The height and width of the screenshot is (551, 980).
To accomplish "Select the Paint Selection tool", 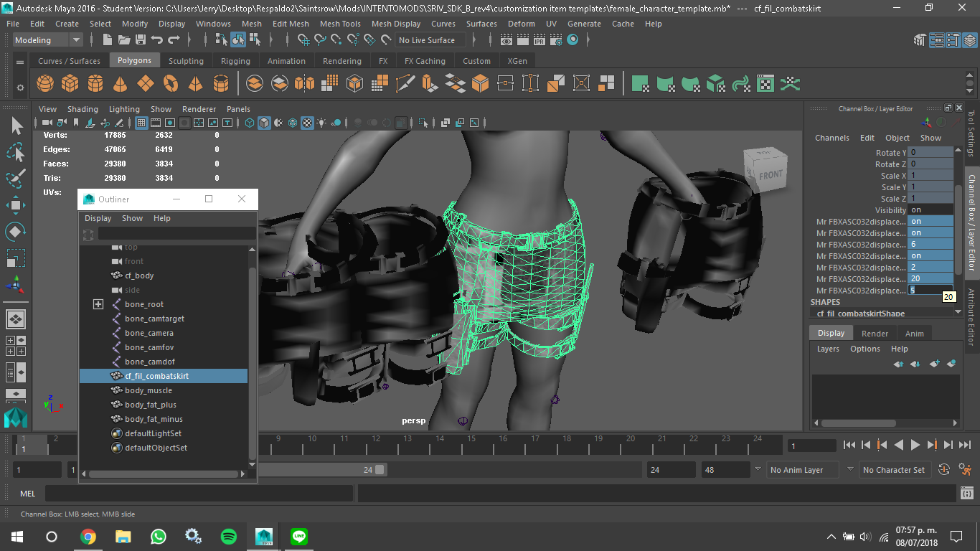I will click(16, 179).
